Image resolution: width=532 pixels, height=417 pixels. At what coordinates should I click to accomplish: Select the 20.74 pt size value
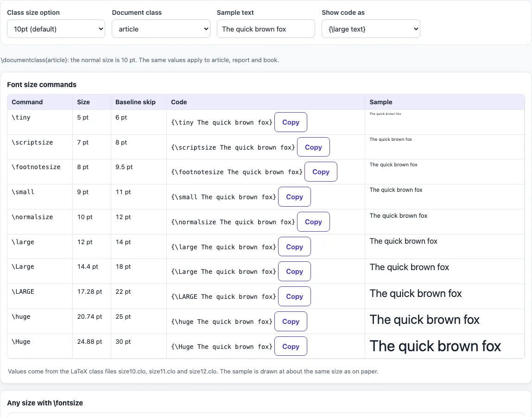(x=89, y=316)
